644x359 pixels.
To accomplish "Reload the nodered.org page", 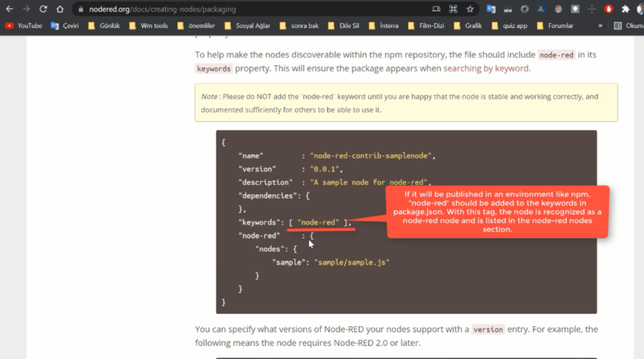I will [x=43, y=9].
